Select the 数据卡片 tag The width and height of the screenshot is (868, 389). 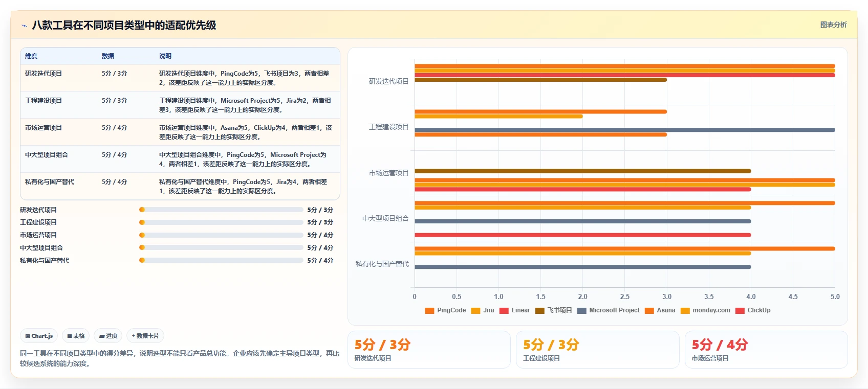click(x=145, y=336)
